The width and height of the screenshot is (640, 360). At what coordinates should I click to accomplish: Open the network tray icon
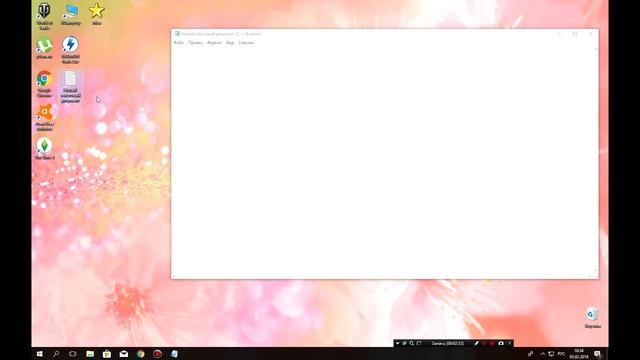click(x=551, y=354)
